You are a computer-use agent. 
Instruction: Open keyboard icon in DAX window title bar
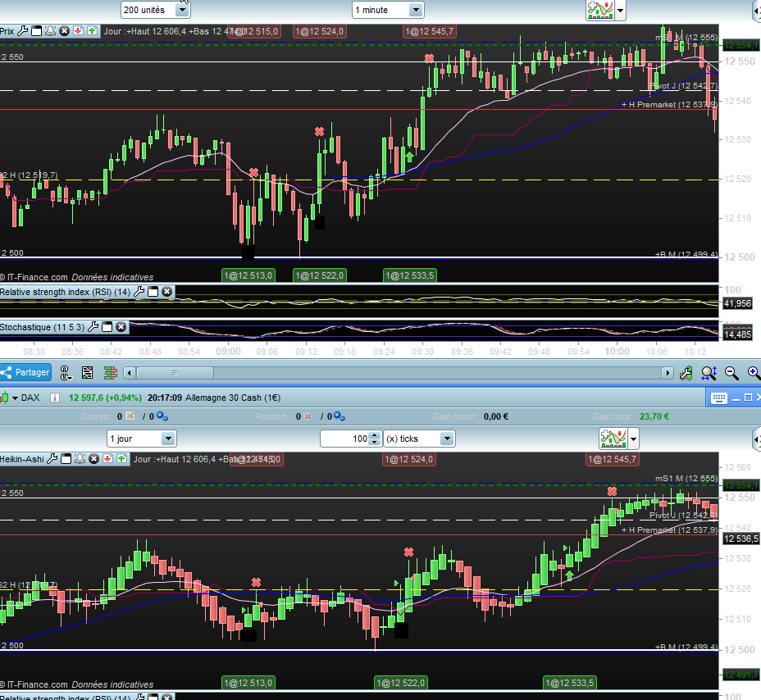(x=718, y=398)
